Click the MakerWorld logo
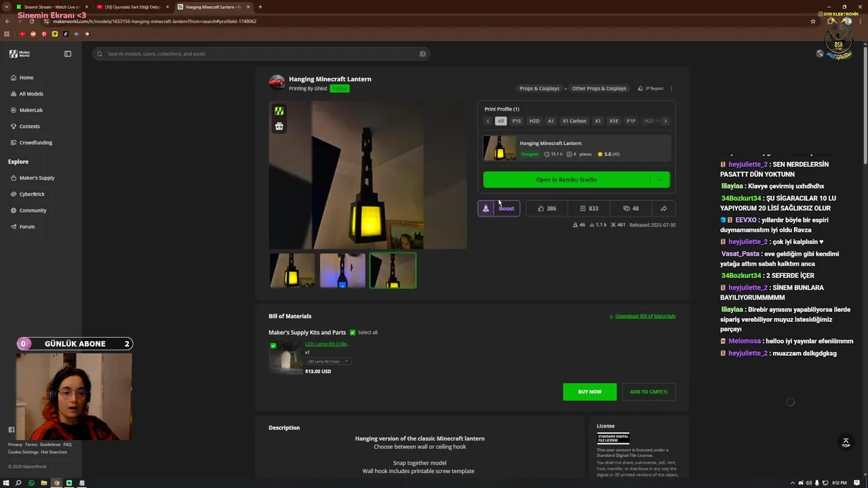Image resolution: width=868 pixels, height=488 pixels. pyautogui.click(x=19, y=54)
